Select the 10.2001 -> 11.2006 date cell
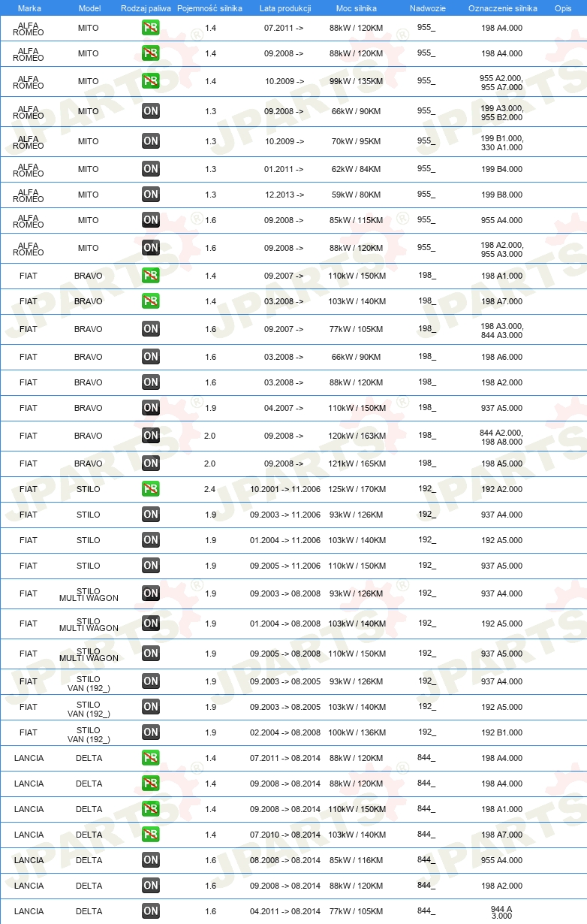The height and width of the screenshot is (924, 587). (285, 489)
